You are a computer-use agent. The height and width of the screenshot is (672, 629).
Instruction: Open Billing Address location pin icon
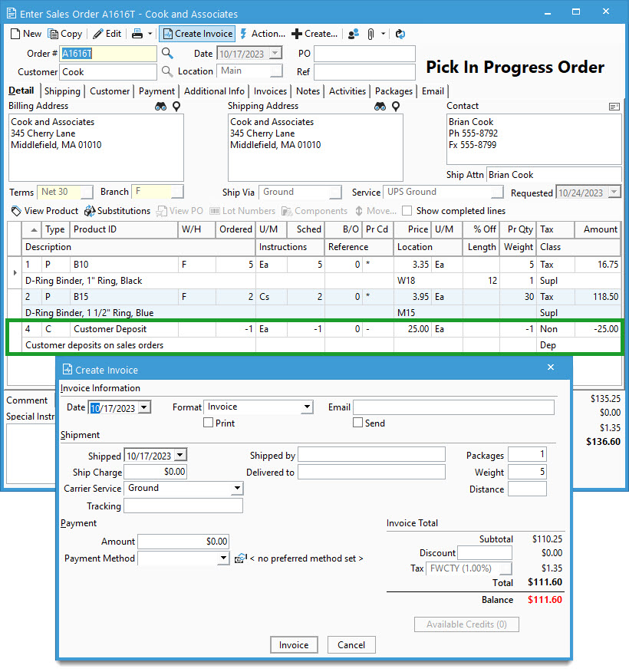[x=175, y=107]
